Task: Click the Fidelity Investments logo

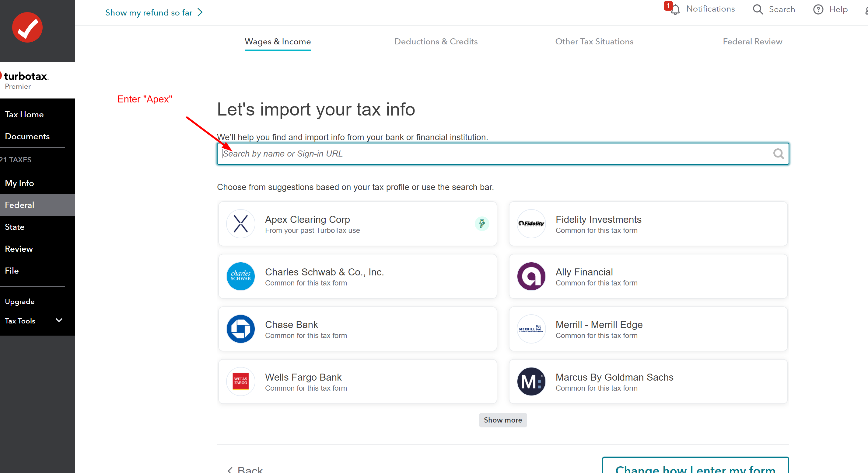Action: pos(531,224)
